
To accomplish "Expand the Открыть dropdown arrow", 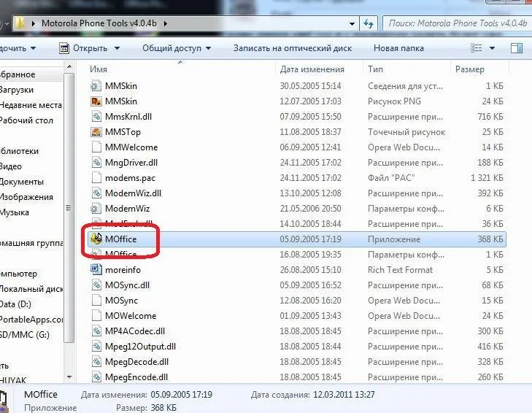I will (x=117, y=48).
